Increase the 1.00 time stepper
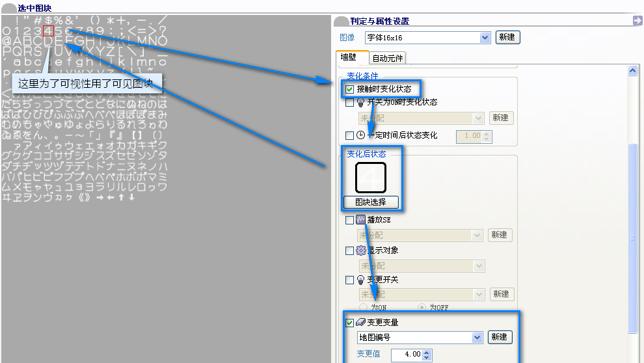This screenshot has width=644, height=363. pyautogui.click(x=487, y=133)
